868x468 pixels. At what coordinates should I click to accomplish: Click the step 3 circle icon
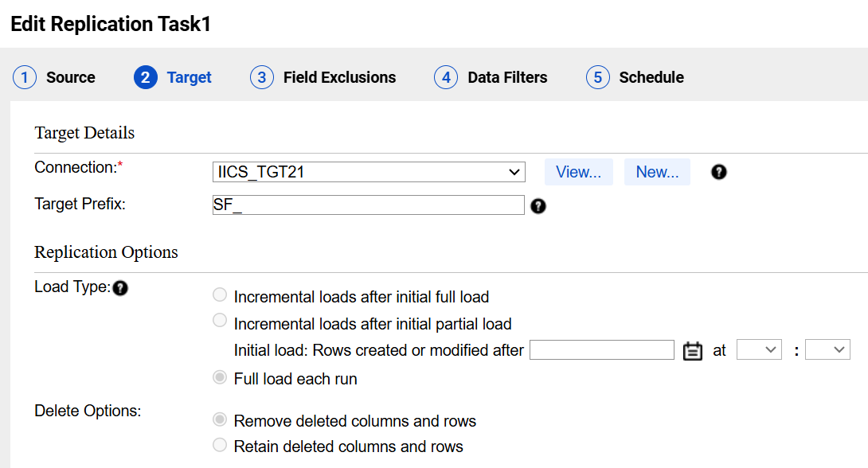pyautogui.click(x=262, y=77)
